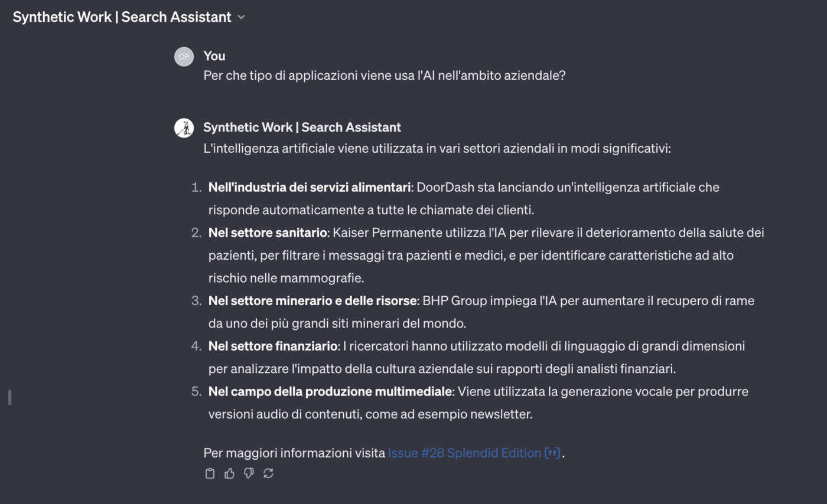
Task: Click "Nel settore sanitario" bold heading
Action: tap(268, 233)
